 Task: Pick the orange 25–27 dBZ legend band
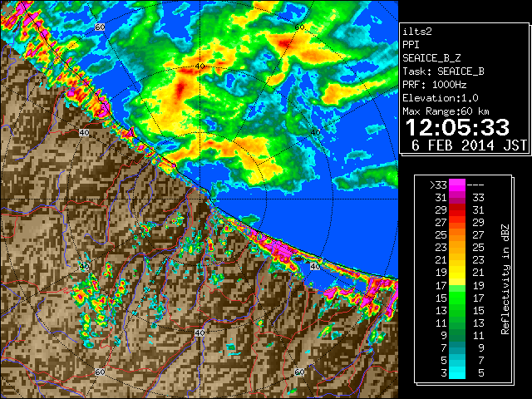click(x=457, y=234)
